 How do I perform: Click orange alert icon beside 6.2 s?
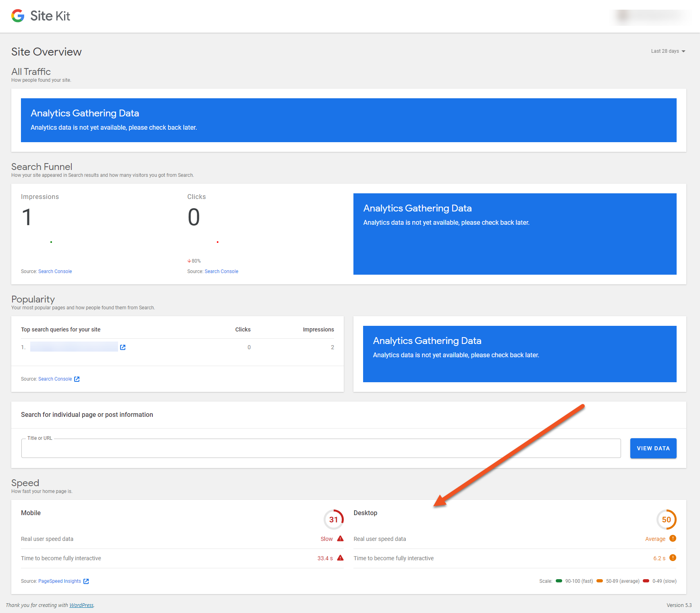pyautogui.click(x=673, y=558)
